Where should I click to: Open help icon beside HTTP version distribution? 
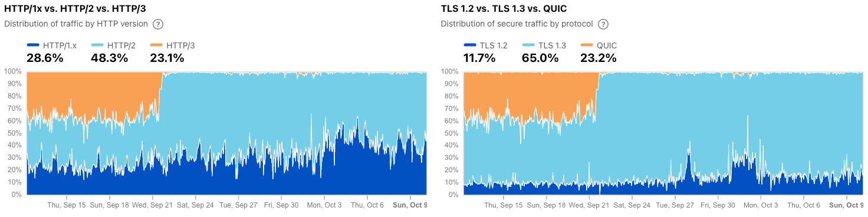tap(157, 24)
